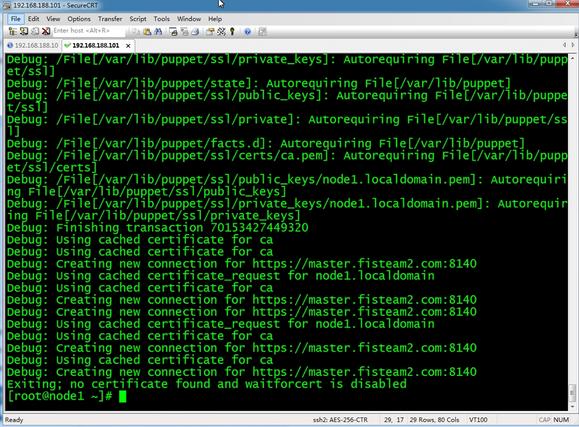579x427 pixels.
Task: Click the toolbar overflow chevron at right
Action: [576, 34]
